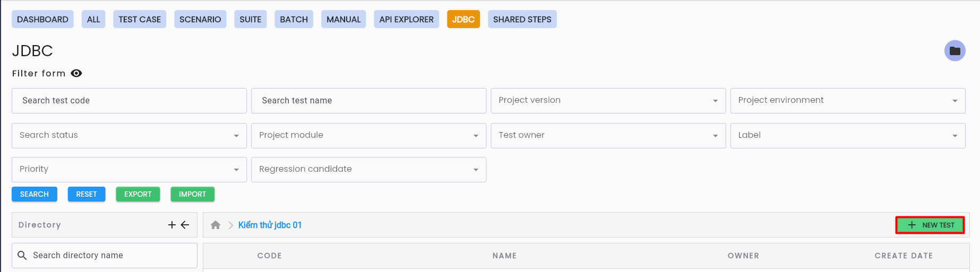
Task: Open SHARED STEPS tab
Action: (522, 19)
